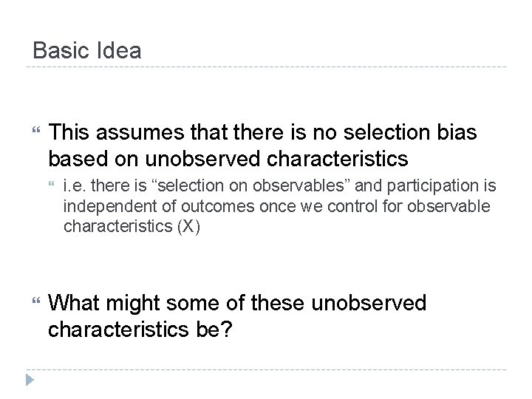Click the dashed divider at the slide bottom
The height and width of the screenshot is (399, 532).
point(266,369)
